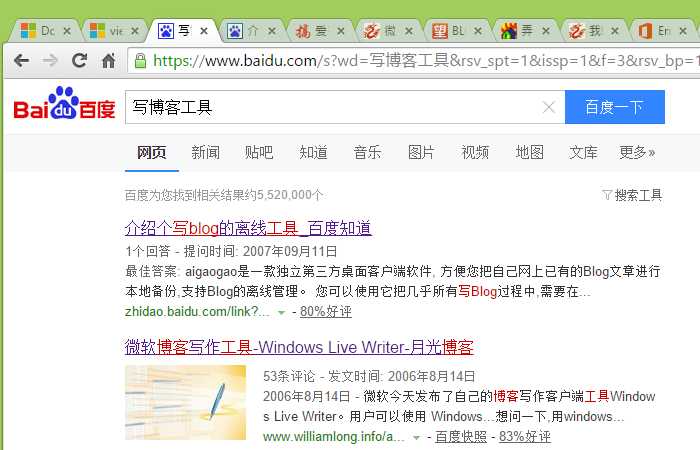Screen dimensions: 700x450
Task: Open result 微软博客写作工具-Windows Live Writer-月光博客
Action: tap(299, 347)
